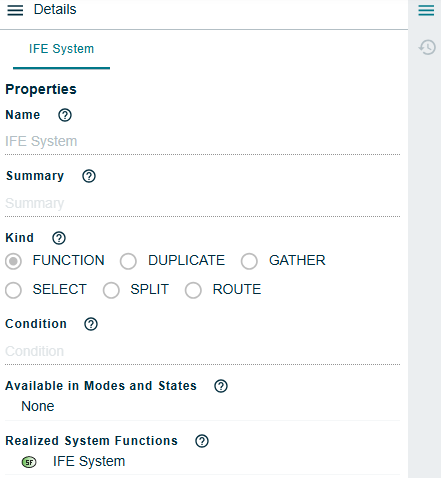The image size is (441, 478).
Task: Switch to the IFE System tab
Action: 61,49
